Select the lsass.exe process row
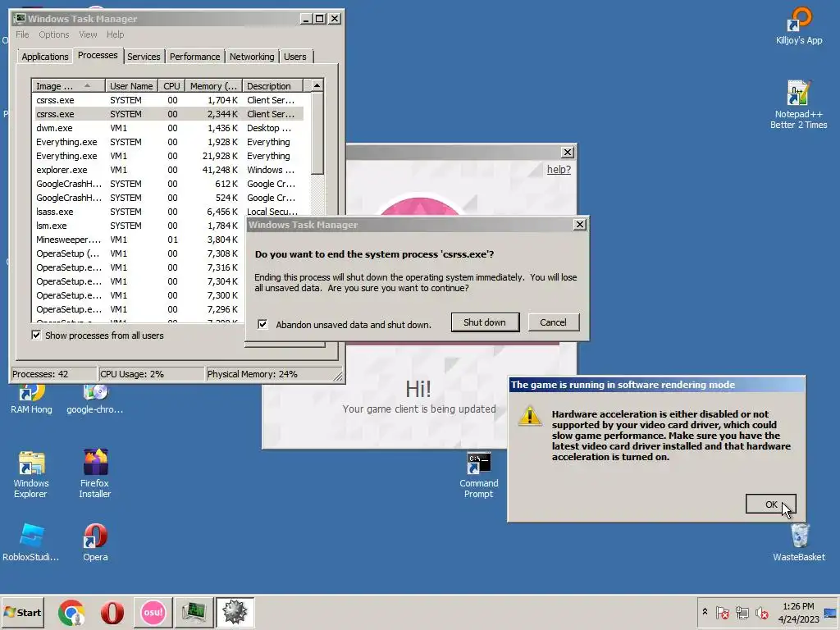840x630 pixels. (x=167, y=212)
